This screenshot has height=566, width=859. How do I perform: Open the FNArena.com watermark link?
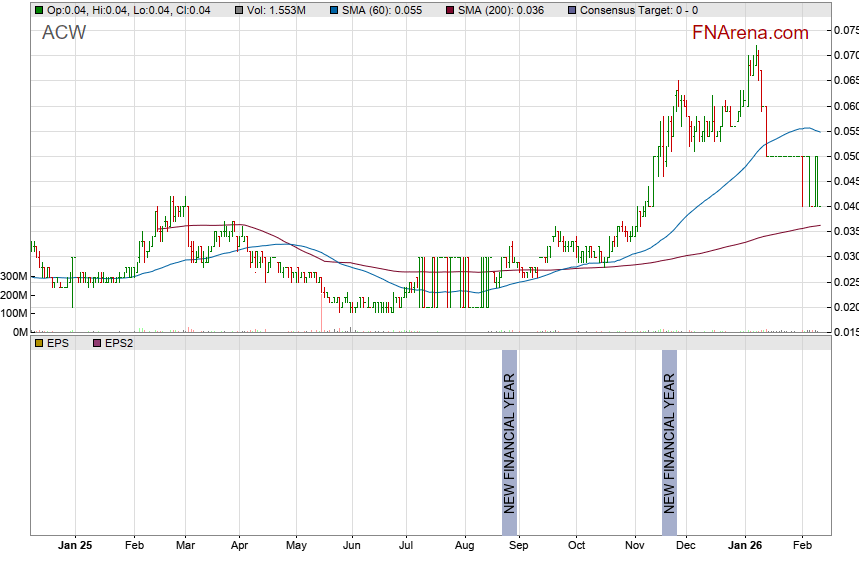(750, 33)
